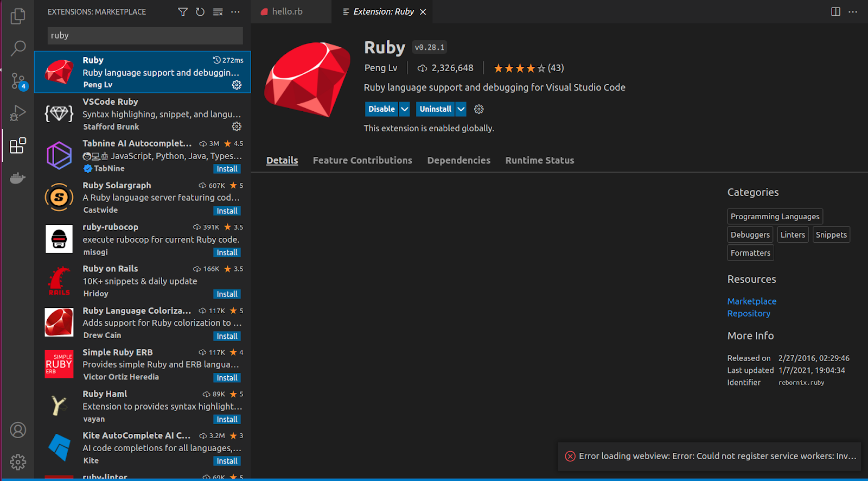Image resolution: width=868 pixels, height=481 pixels.
Task: Select the VSCode Ruby extension entry
Action: tap(143, 114)
